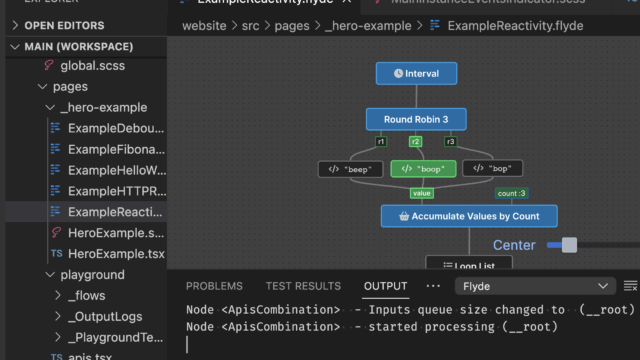Click TS icon beside HeroExample.tsx
640x360 pixels.
57,253
